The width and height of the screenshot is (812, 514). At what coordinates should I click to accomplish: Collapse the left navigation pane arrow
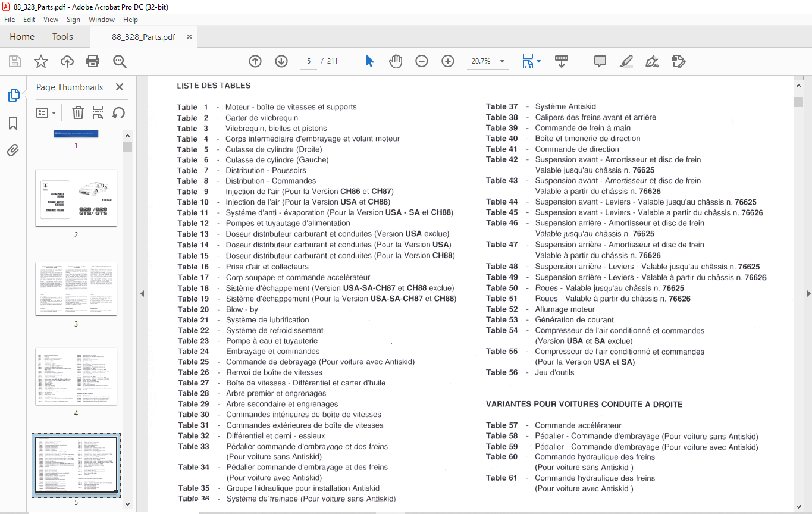pos(142,293)
